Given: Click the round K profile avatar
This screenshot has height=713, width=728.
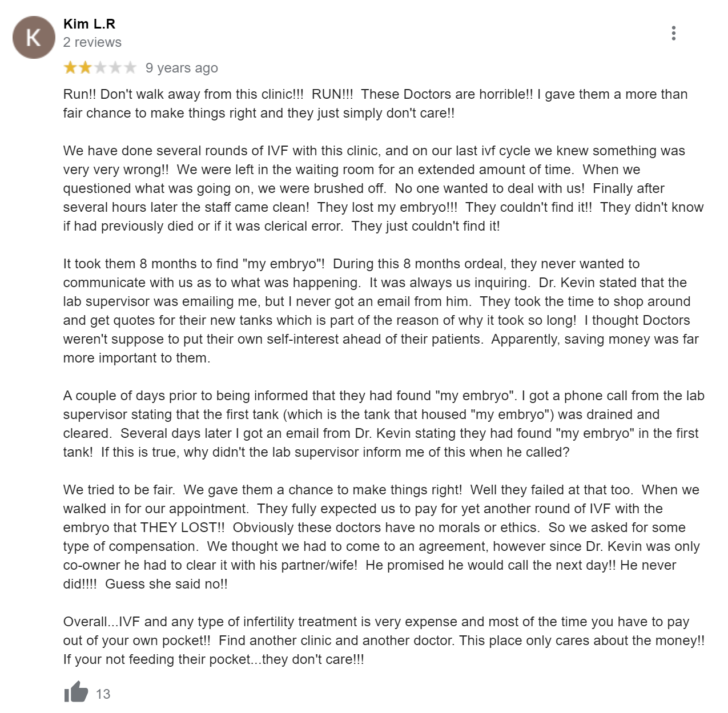Looking at the screenshot, I should tap(34, 38).
